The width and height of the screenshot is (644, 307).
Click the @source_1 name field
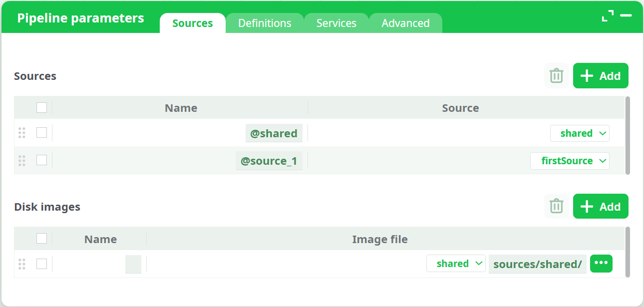(269, 160)
